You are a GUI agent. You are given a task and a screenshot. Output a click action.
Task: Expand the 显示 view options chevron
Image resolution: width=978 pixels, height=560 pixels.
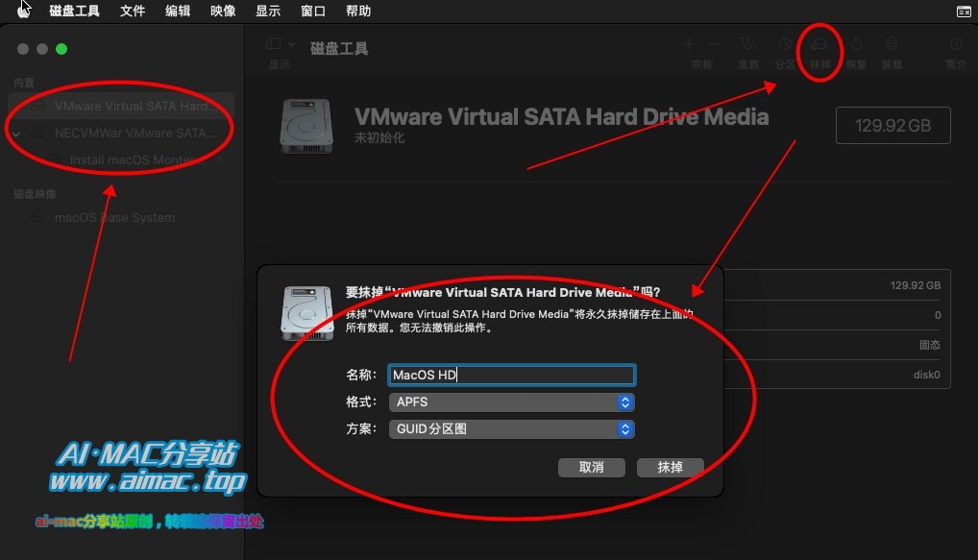pos(291,43)
